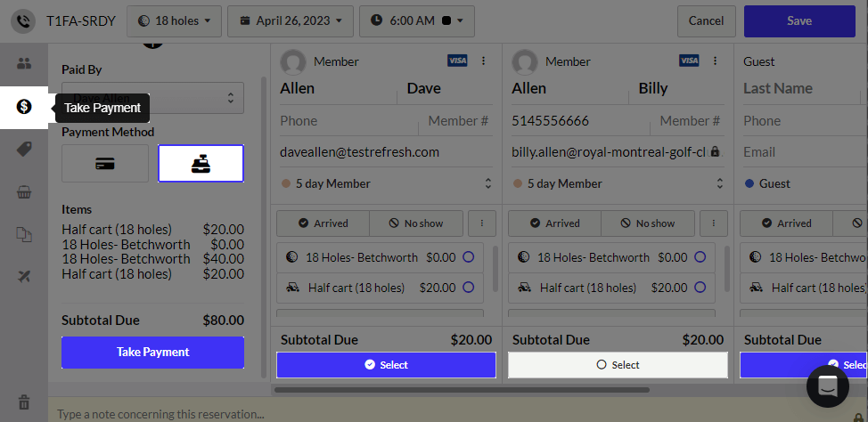The height and width of the screenshot is (422, 868).
Task: Open the shopping basket sidebar icon
Action: 24,192
